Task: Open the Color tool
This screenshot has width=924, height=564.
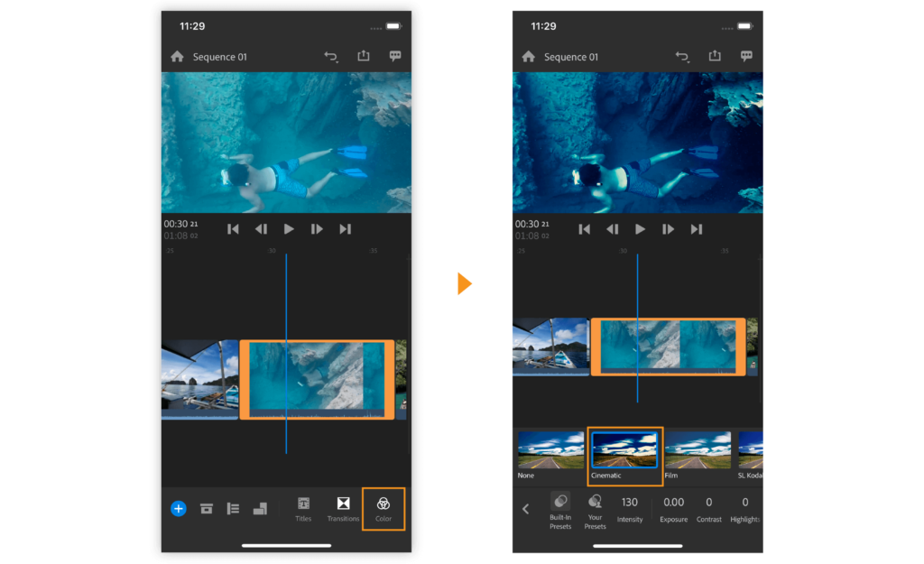Action: 383,509
